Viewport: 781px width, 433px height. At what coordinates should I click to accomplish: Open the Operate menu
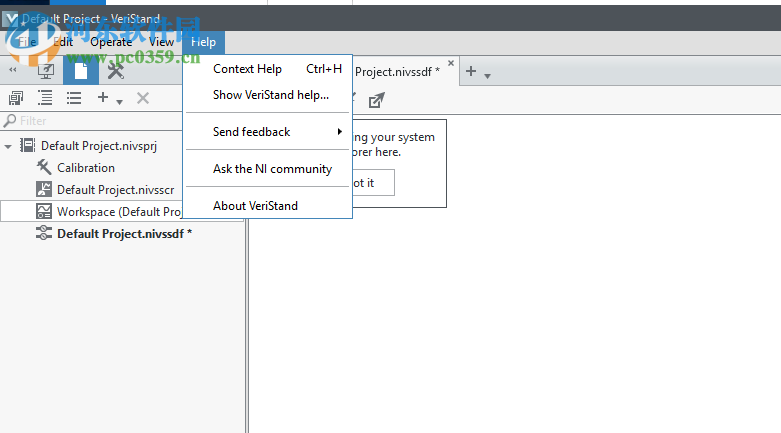(x=111, y=42)
